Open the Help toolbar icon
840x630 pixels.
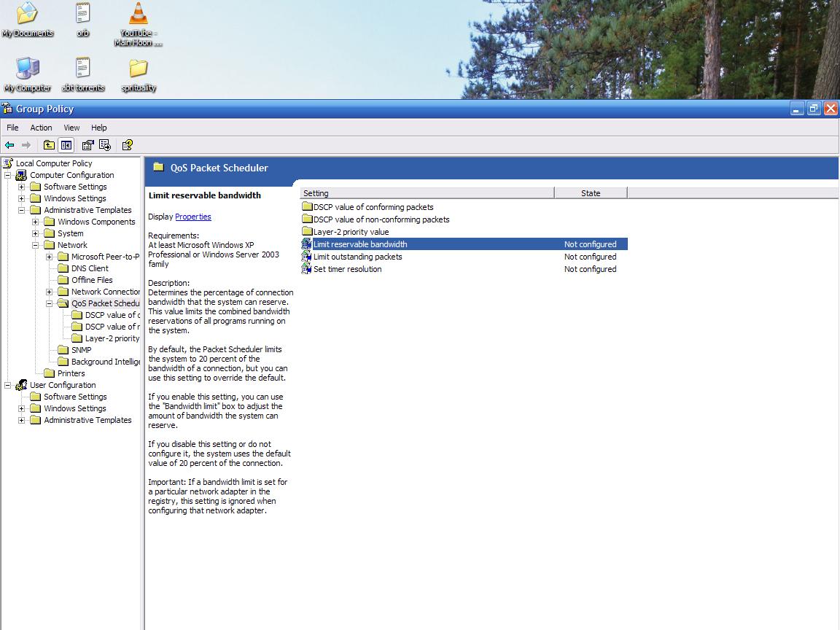point(127,145)
